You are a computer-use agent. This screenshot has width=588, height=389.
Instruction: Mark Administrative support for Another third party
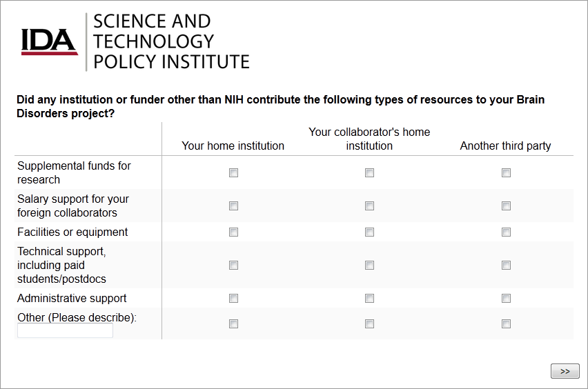click(506, 299)
